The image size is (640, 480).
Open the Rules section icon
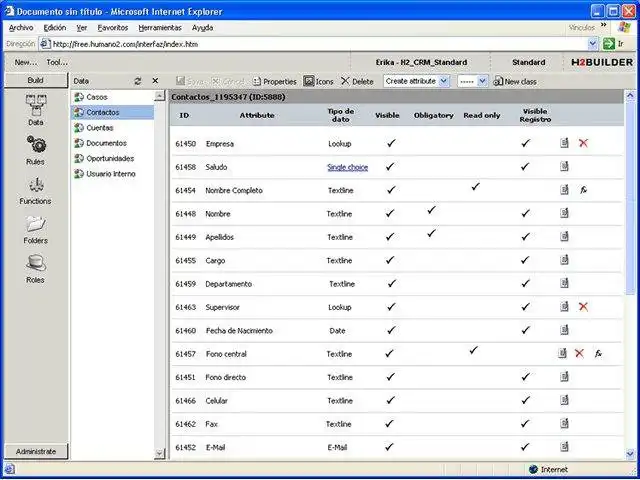pos(35,146)
